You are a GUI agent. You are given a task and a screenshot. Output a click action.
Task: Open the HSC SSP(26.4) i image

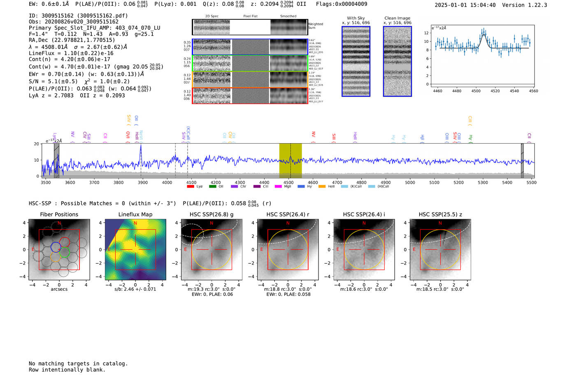[x=364, y=250]
